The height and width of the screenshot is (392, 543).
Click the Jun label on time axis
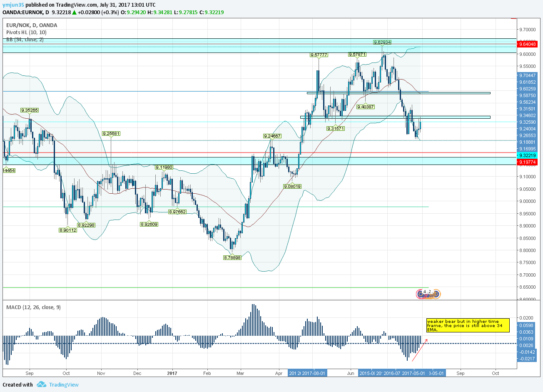351,373
